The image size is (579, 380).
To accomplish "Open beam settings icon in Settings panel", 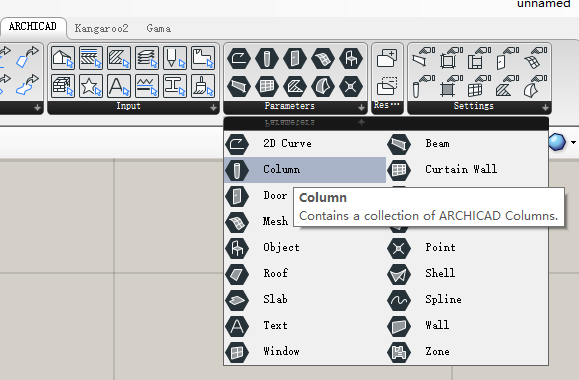I will [x=423, y=58].
